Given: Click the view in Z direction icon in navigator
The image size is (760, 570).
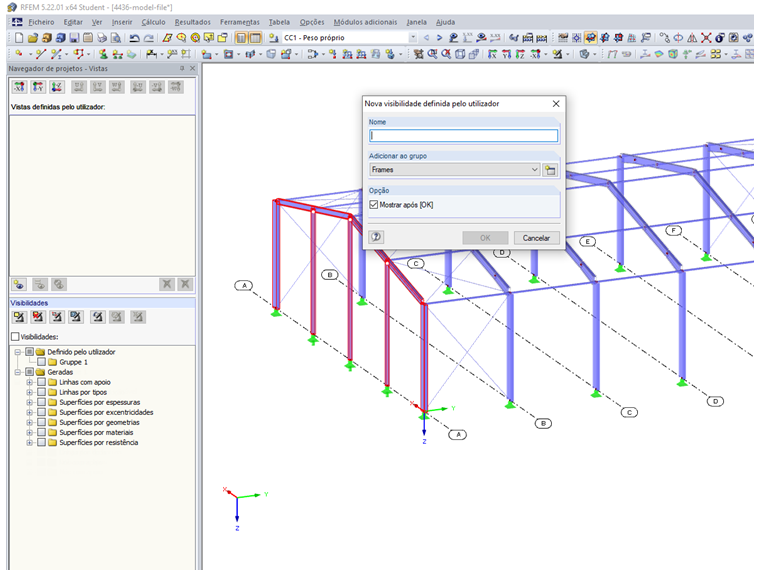Looking at the screenshot, I should (57, 87).
